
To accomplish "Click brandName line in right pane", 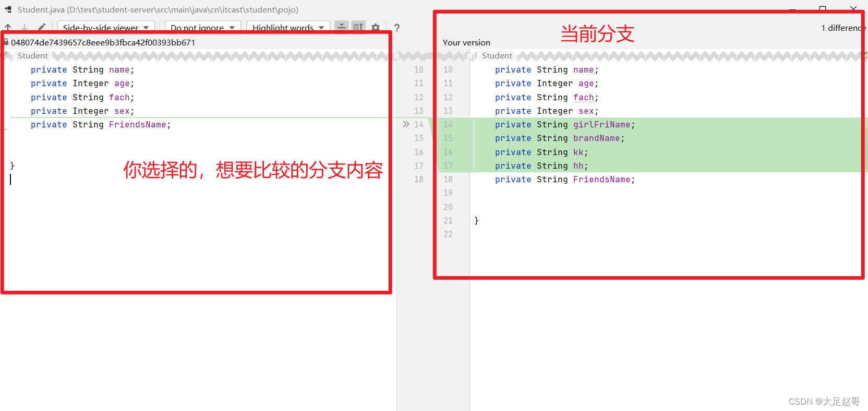I will (560, 138).
